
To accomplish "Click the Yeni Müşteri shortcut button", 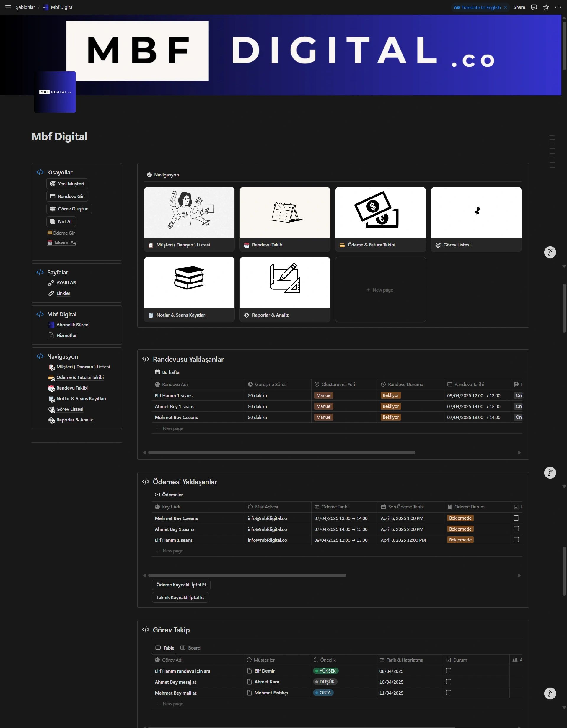I will (x=67, y=184).
